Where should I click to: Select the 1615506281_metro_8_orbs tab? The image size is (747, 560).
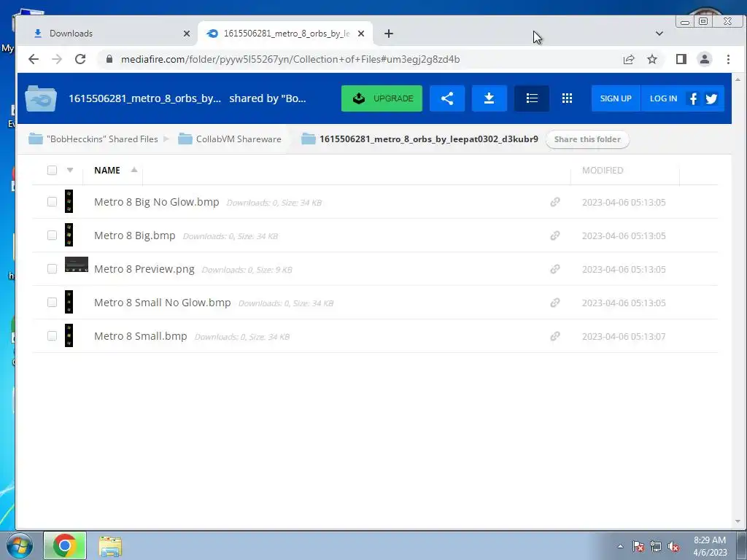pyautogui.click(x=285, y=34)
